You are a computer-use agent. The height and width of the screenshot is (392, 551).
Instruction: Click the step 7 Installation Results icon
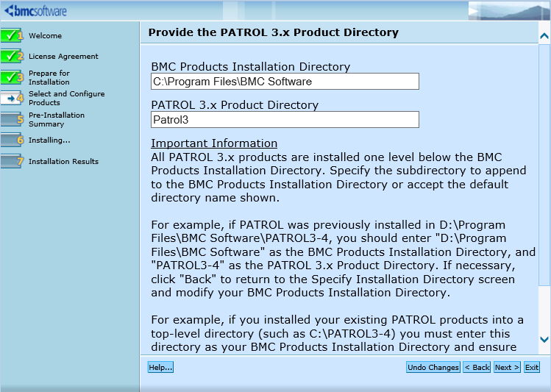pyautogui.click(x=11, y=161)
